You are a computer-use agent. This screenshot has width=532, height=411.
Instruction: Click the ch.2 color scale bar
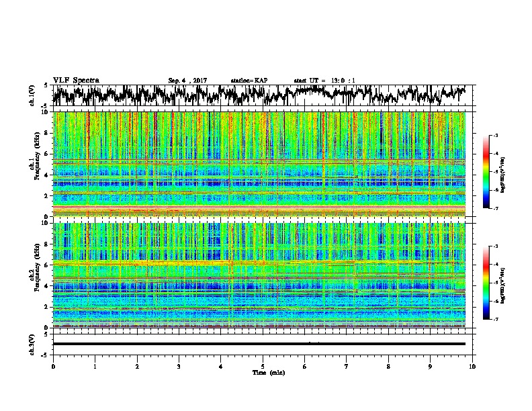(486, 283)
